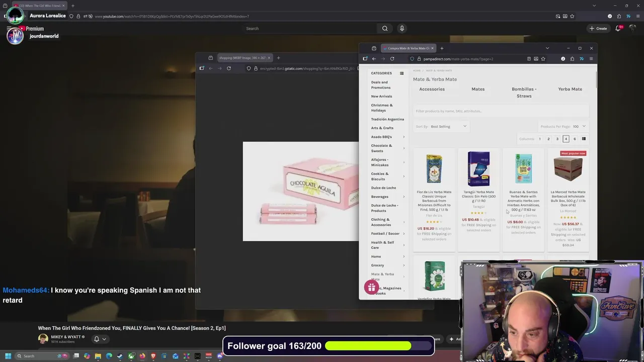
Task: Reload the gstatic shopping image window
Action: click(x=228, y=68)
